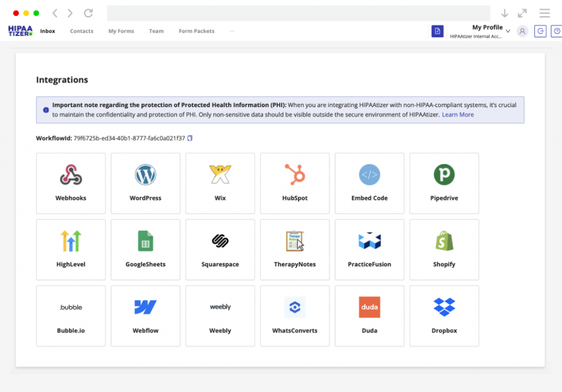Copy the WorkflowId with copy icon
This screenshot has width=562, height=392.
(190, 138)
